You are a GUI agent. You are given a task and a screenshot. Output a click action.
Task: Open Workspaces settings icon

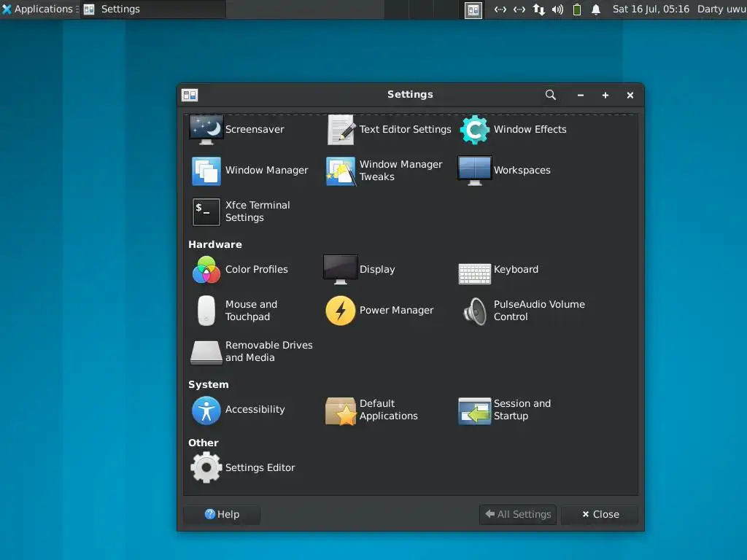(474, 171)
